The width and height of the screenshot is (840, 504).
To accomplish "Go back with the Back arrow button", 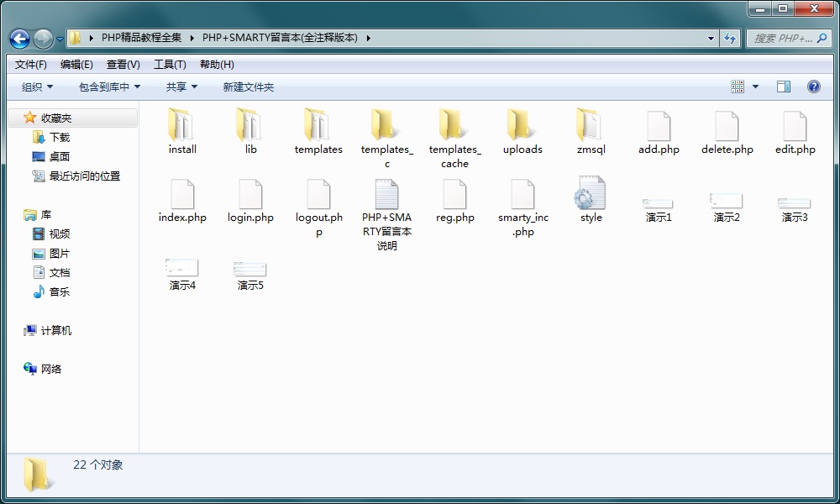I will pos(20,39).
